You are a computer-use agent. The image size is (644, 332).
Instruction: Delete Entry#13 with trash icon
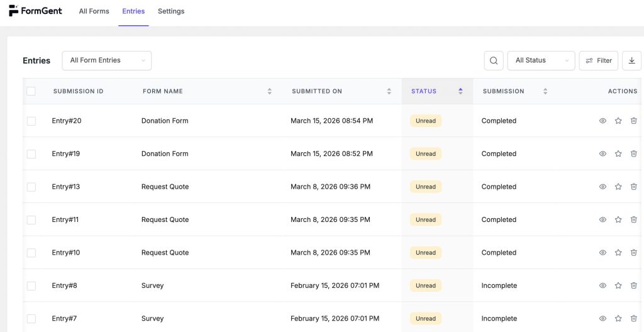point(633,187)
